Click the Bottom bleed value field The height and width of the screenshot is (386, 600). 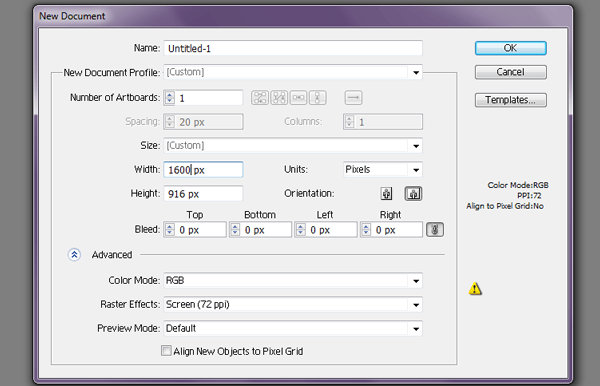click(x=266, y=230)
